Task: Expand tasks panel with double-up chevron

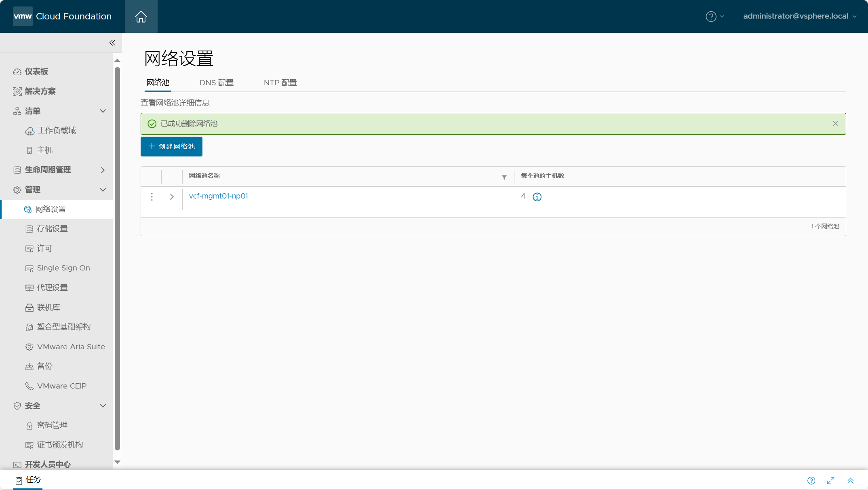Action: [851, 481]
